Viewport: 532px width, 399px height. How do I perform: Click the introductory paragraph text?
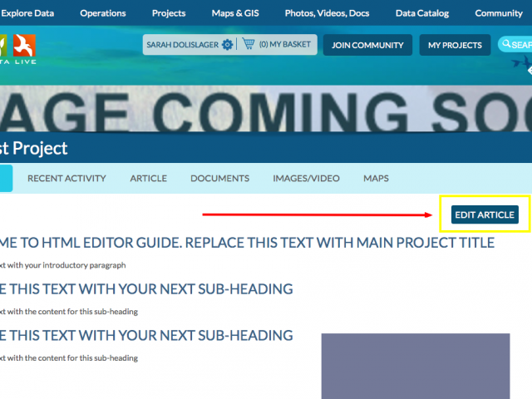click(x=63, y=265)
